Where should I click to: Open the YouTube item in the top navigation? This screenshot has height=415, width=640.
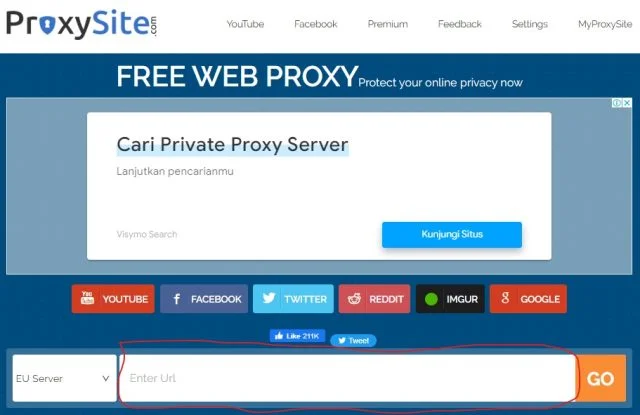(x=245, y=24)
